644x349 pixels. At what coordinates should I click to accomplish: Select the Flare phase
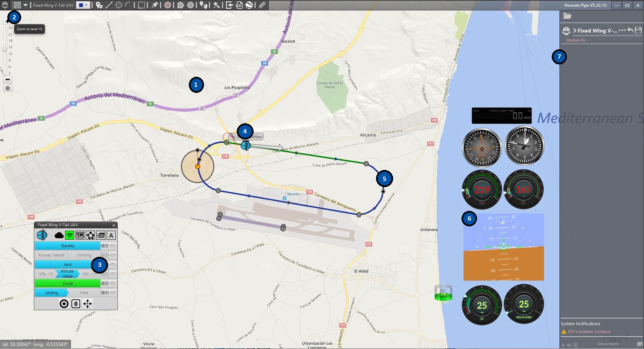click(84, 293)
